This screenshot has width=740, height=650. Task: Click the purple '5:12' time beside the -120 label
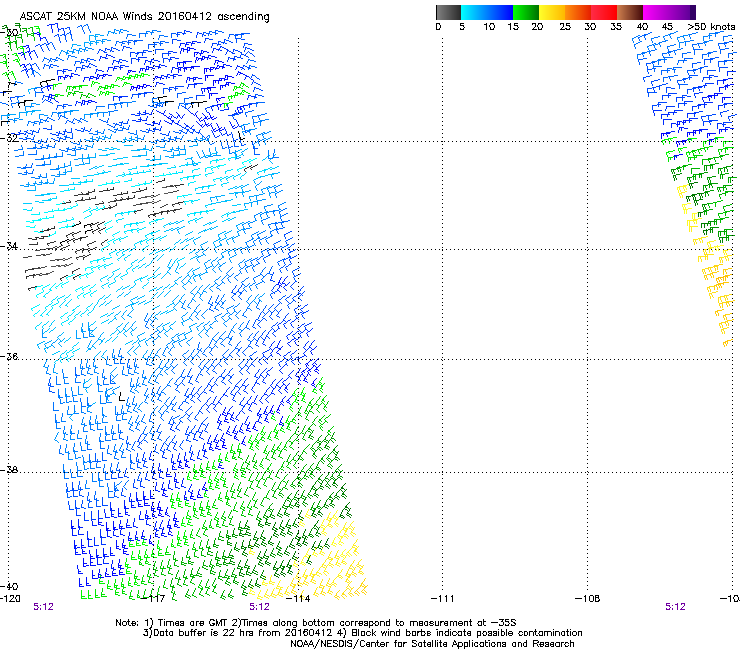click(43, 607)
